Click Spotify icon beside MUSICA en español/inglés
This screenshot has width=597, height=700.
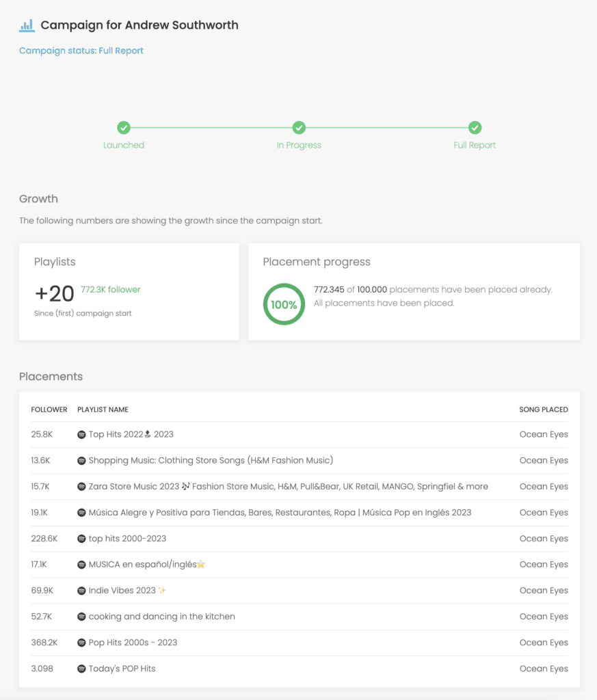[81, 565]
